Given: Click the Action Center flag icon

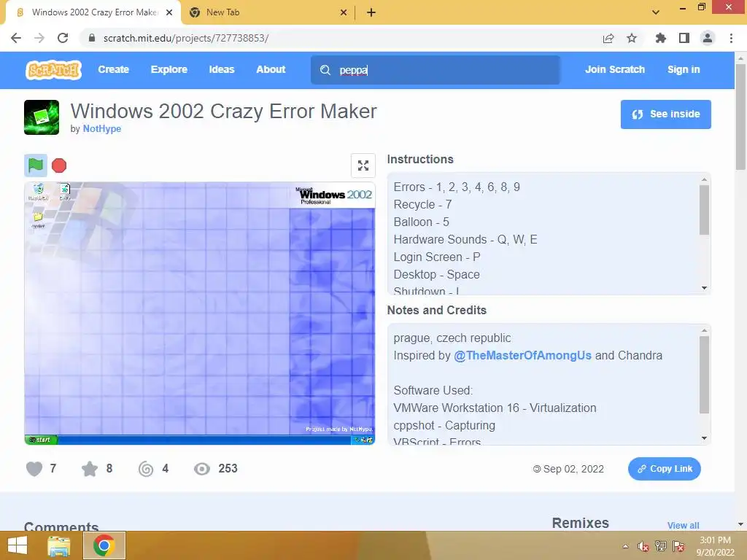Looking at the screenshot, I should click(678, 546).
